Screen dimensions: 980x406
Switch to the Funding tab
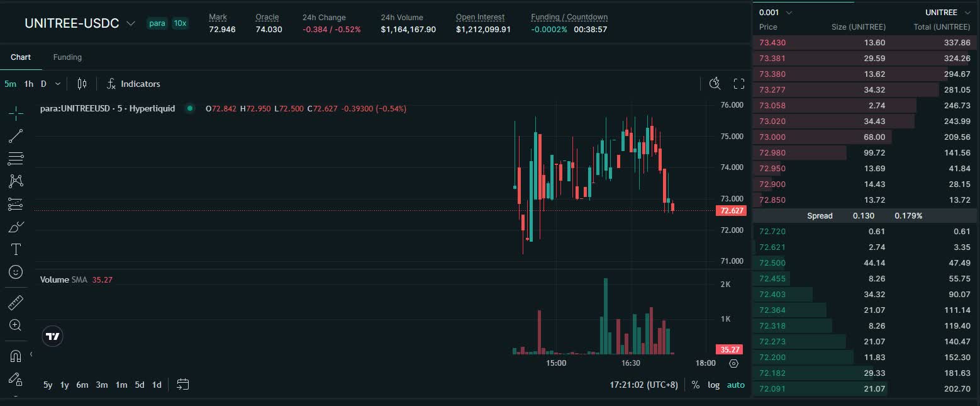pyautogui.click(x=67, y=57)
